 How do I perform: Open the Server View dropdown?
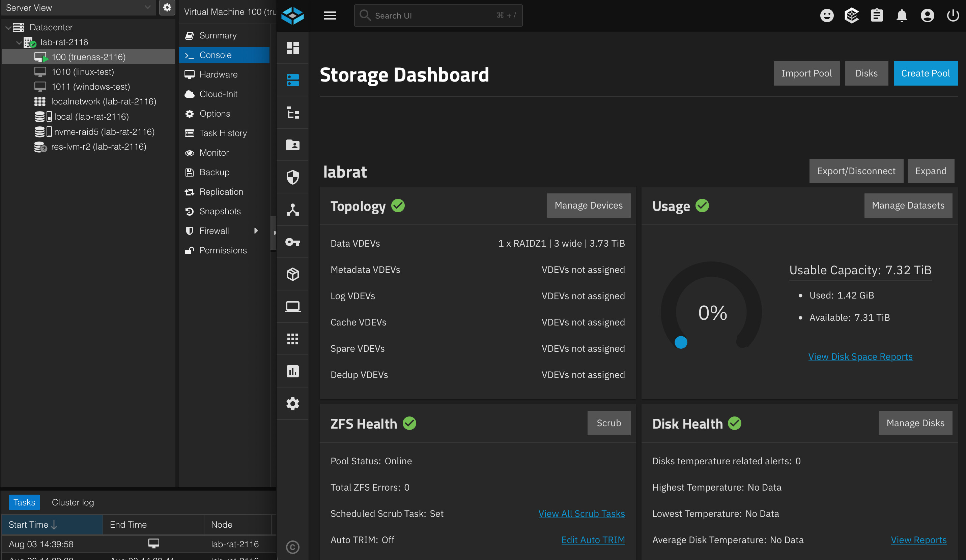(x=78, y=8)
